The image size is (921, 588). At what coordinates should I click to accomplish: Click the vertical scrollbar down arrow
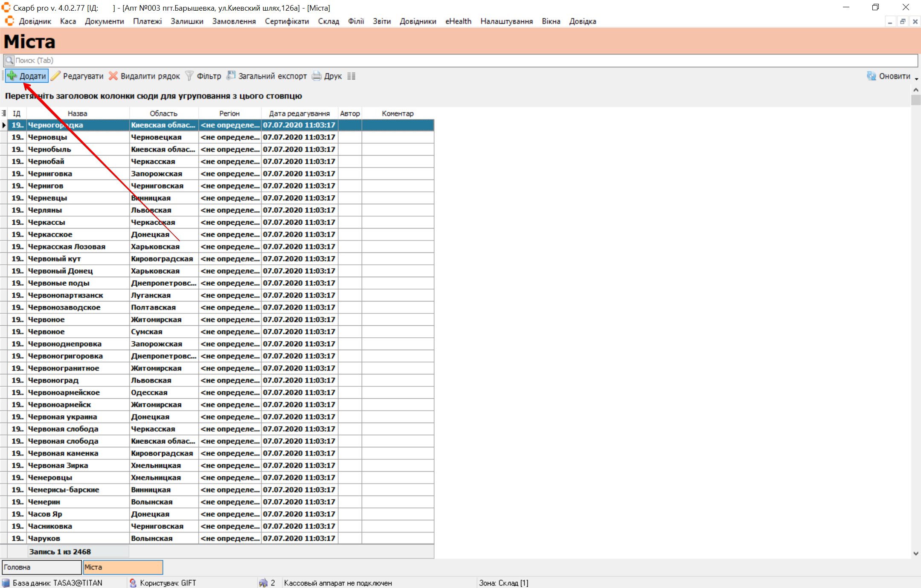pos(915,553)
